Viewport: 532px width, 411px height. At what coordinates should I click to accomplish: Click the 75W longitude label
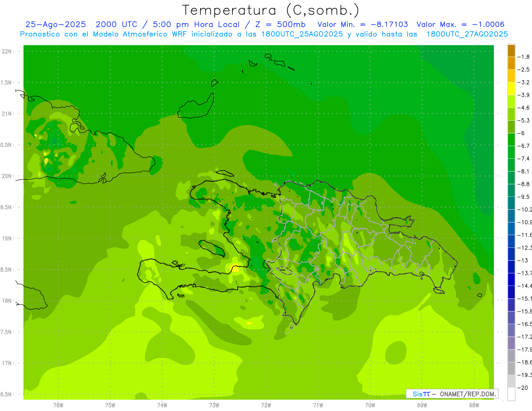[x=110, y=405]
